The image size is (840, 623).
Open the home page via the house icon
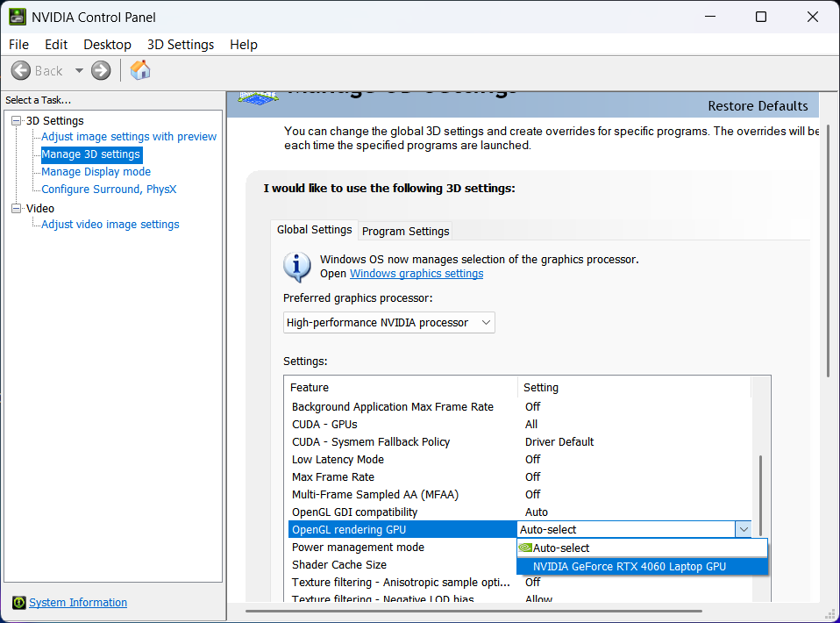[139, 69]
